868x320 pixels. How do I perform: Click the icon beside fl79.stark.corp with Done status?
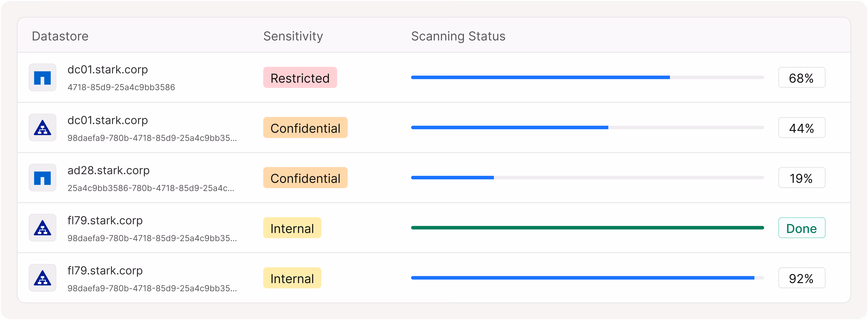click(x=42, y=228)
